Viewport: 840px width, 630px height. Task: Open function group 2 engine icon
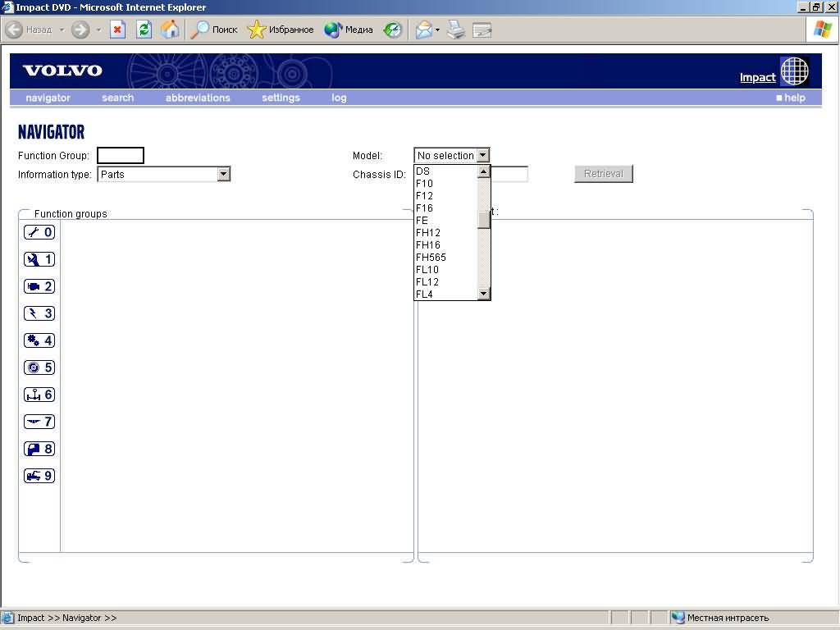click(39, 286)
